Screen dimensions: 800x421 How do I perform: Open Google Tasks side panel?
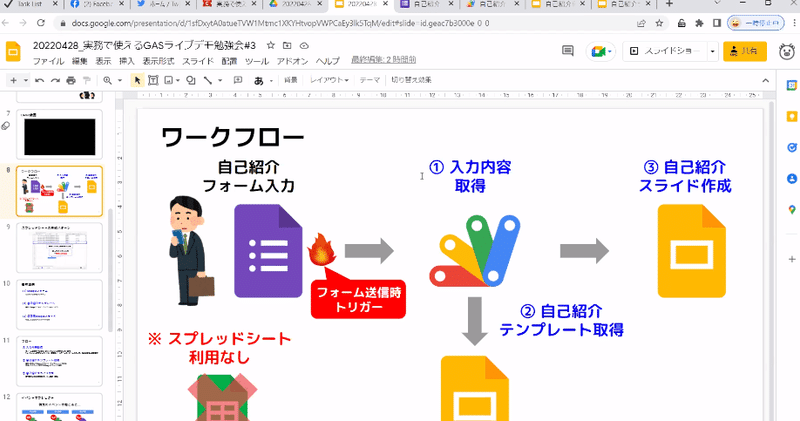(792, 147)
